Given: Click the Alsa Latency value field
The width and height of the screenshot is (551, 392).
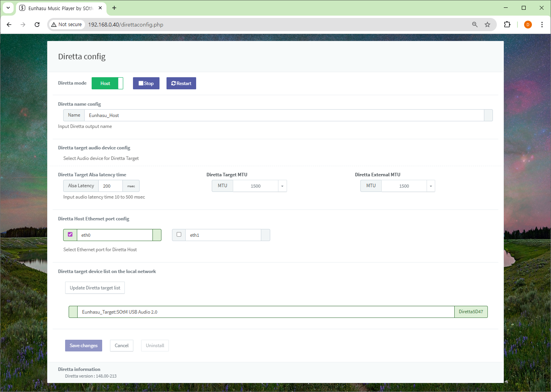Looking at the screenshot, I should click(x=110, y=186).
